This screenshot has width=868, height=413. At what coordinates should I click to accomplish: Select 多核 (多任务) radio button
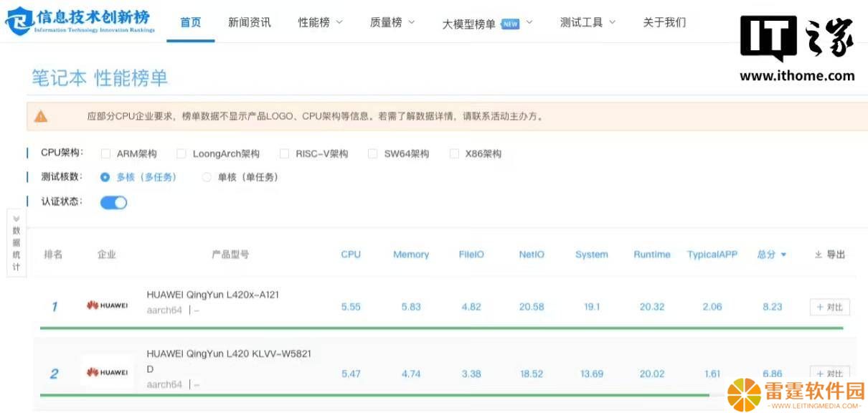click(105, 177)
